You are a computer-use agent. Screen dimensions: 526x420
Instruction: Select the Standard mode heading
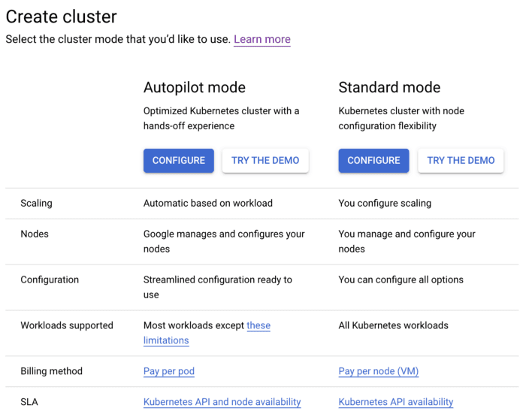[389, 87]
